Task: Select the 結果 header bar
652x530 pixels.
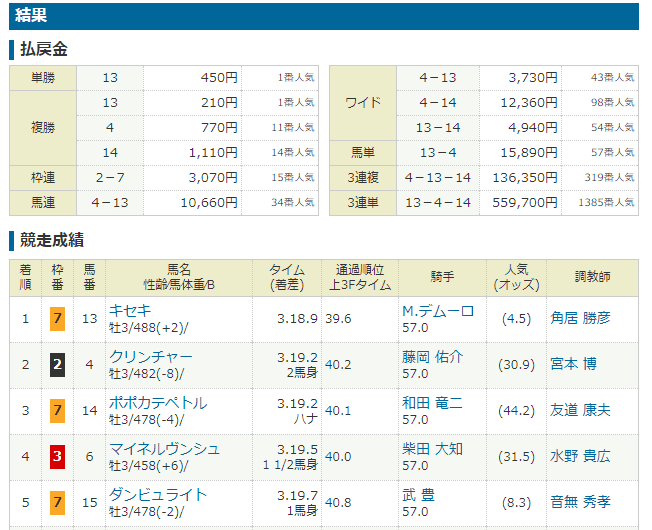Action: click(324, 16)
